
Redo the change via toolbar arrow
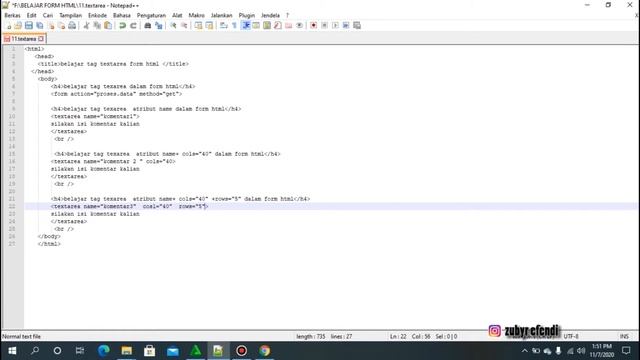click(x=133, y=26)
